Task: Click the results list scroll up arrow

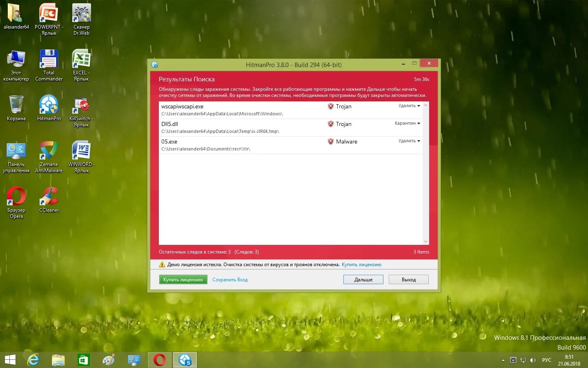Action: (426, 105)
